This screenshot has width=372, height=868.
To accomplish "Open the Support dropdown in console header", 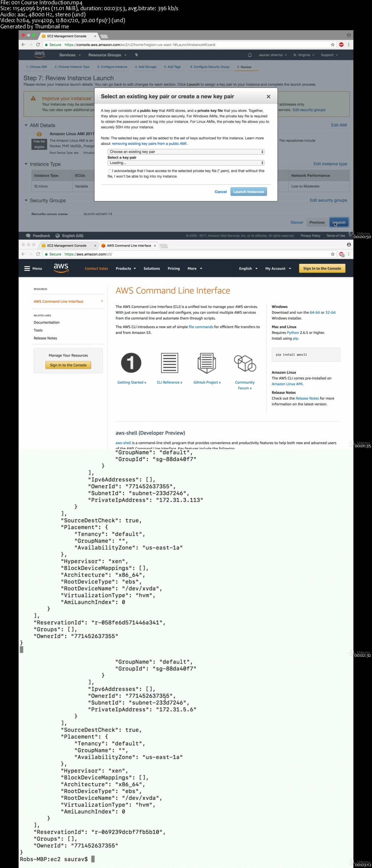I will [x=329, y=55].
